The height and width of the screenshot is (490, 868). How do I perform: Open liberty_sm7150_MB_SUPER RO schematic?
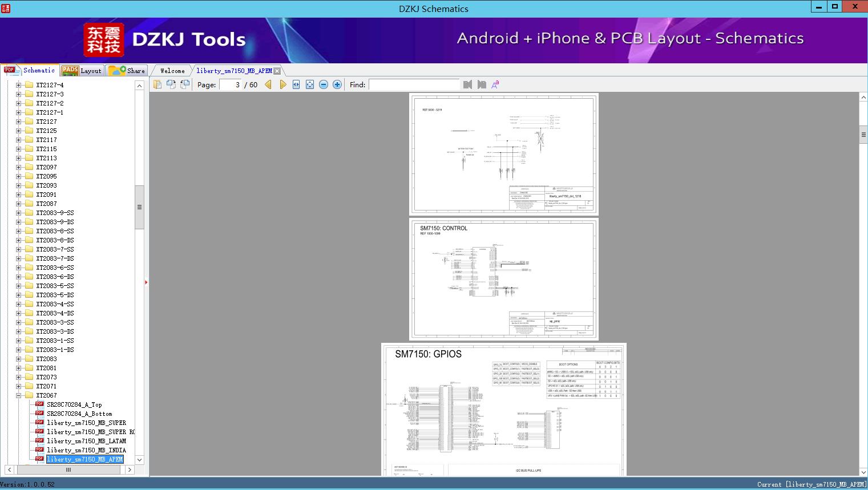[x=91, y=432]
